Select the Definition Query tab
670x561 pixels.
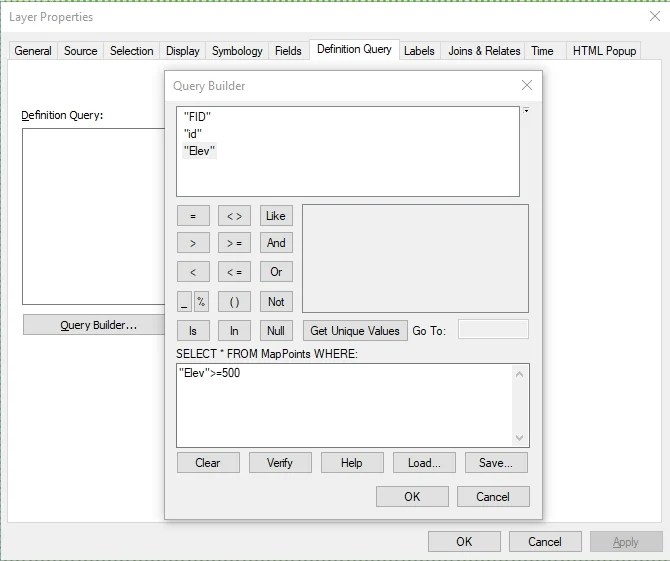tap(354, 49)
